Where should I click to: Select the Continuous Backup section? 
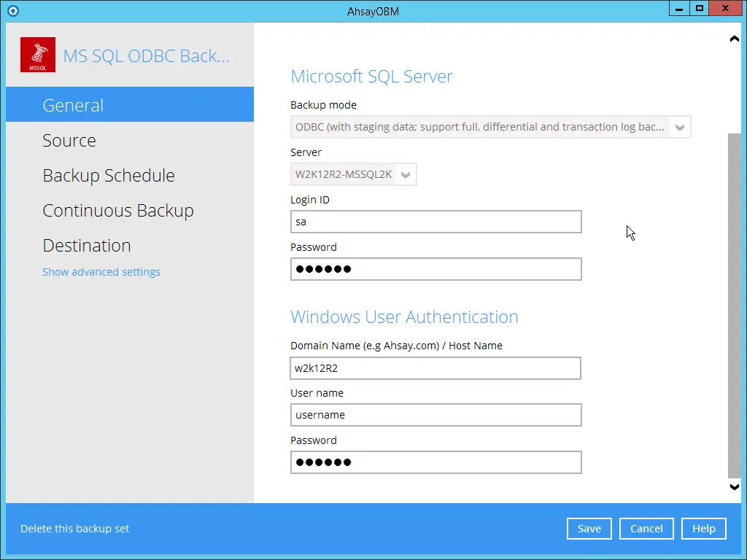point(117,210)
